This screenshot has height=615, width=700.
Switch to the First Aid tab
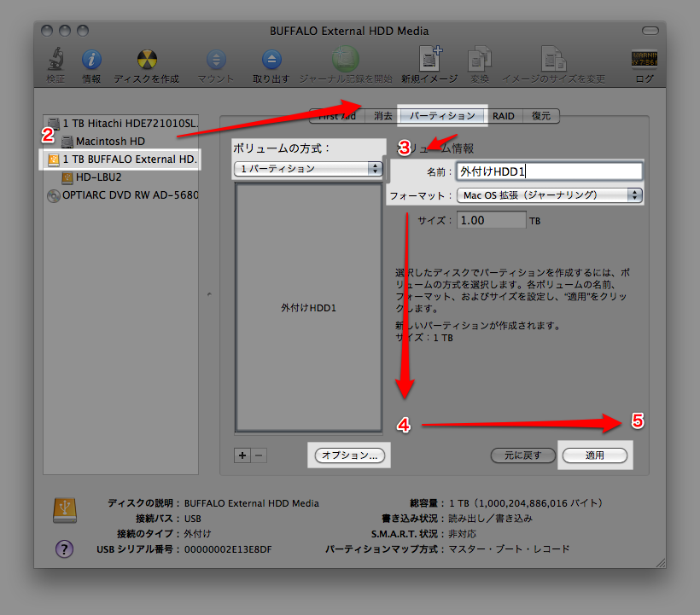pos(337,116)
